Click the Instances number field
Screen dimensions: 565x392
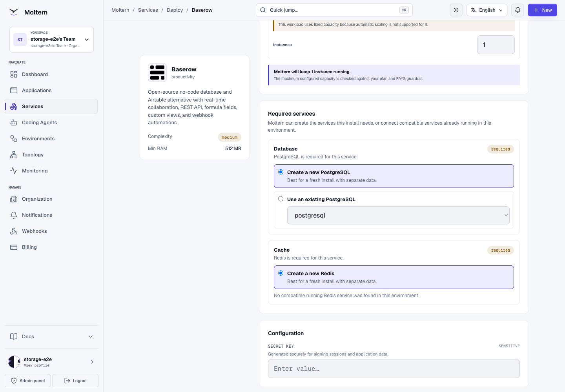496,45
